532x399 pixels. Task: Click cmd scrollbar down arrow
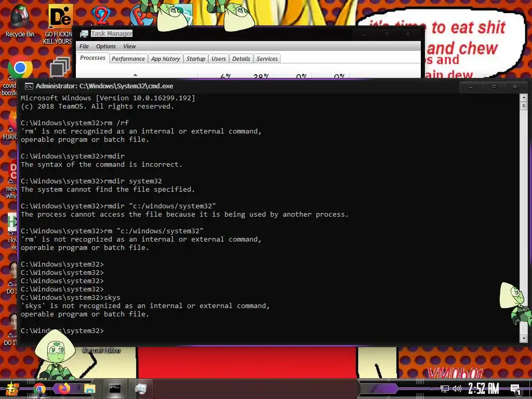point(524,338)
